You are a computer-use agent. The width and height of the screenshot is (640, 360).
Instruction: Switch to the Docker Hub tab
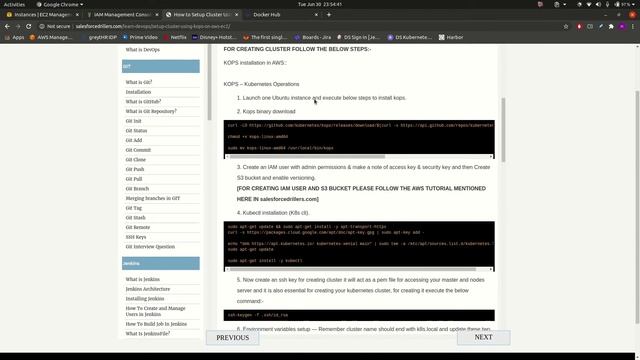282,14
